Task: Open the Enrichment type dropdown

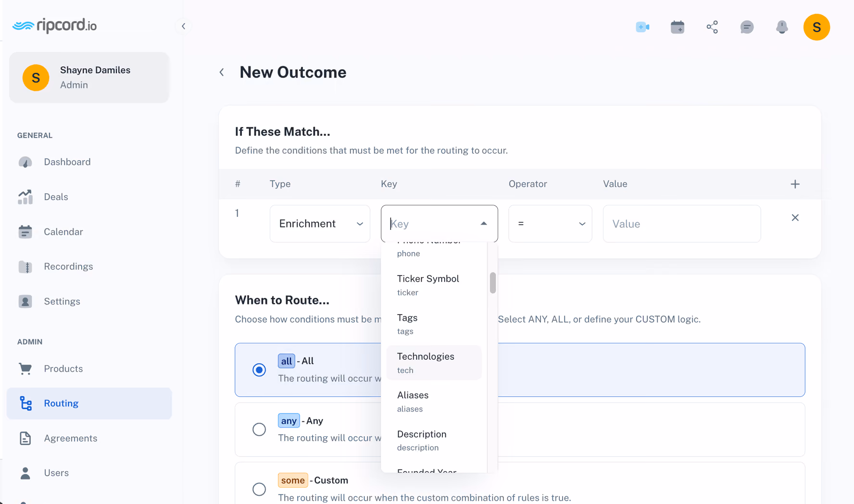Action: [x=320, y=224]
